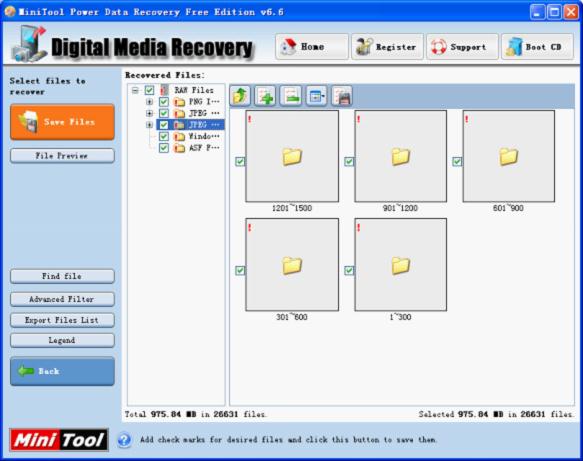Click the green plus check toolbar icon

[265, 96]
